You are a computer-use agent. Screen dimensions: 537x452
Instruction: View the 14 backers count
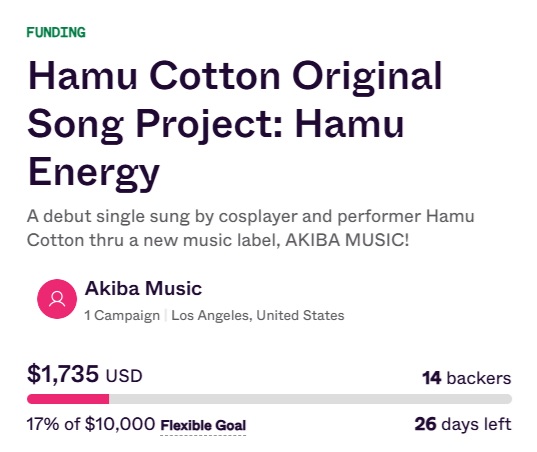pyautogui.click(x=467, y=378)
